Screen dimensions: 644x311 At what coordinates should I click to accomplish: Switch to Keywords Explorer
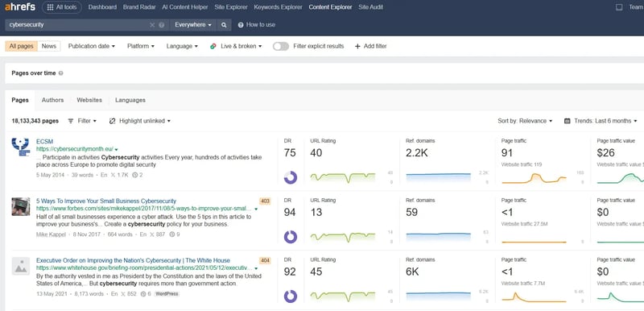point(278,7)
